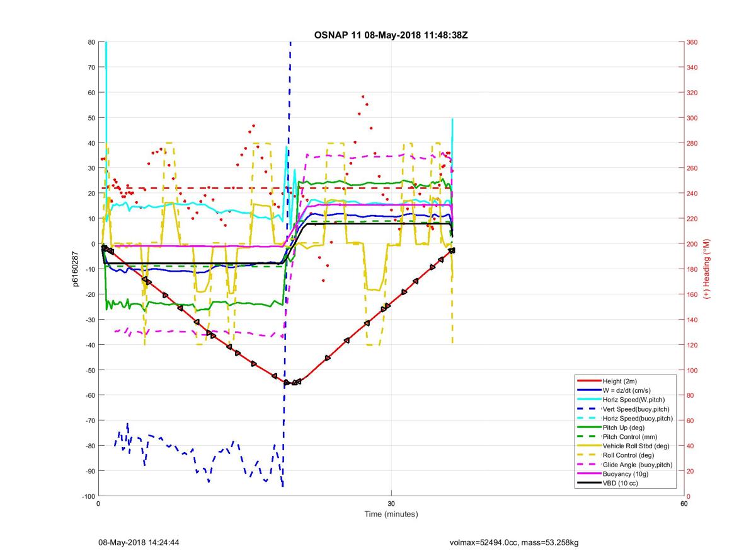The image size is (756, 558).
Task: Click the p6160287 vertical axis label
Action: click(x=74, y=269)
